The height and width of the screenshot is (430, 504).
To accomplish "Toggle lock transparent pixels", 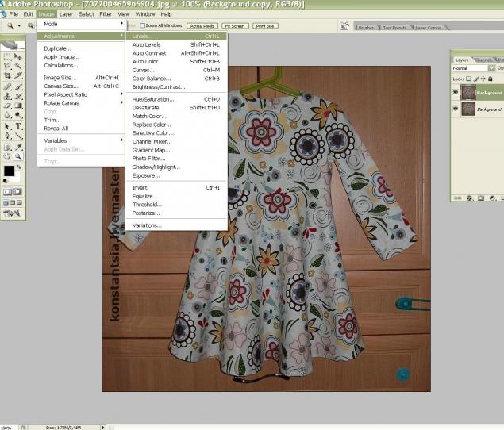I will pyautogui.click(x=468, y=79).
